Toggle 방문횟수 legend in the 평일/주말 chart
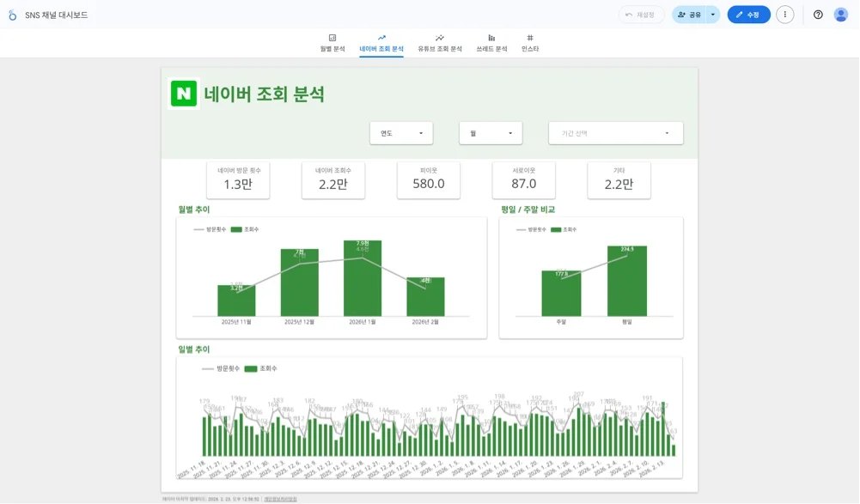The height and width of the screenshot is (504, 860). point(531,229)
